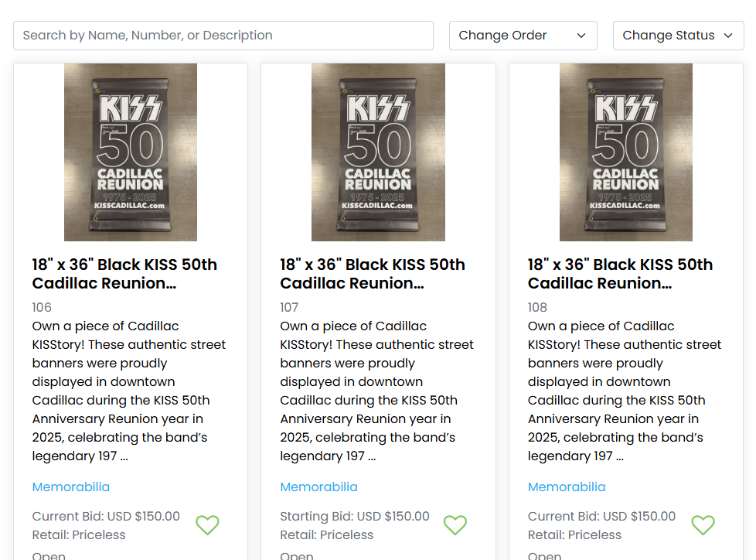The image size is (756, 560).
Task: Open title link of item 107
Action: (373, 274)
